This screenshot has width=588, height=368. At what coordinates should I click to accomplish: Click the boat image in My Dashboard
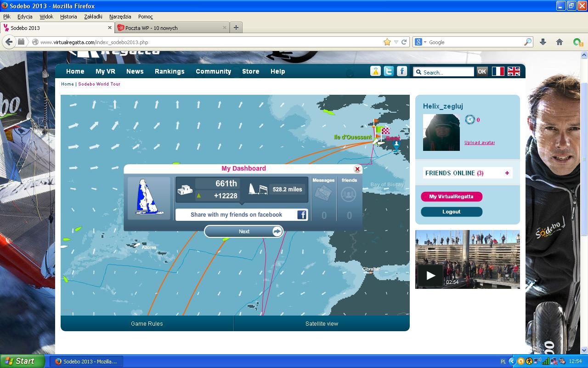pos(149,198)
